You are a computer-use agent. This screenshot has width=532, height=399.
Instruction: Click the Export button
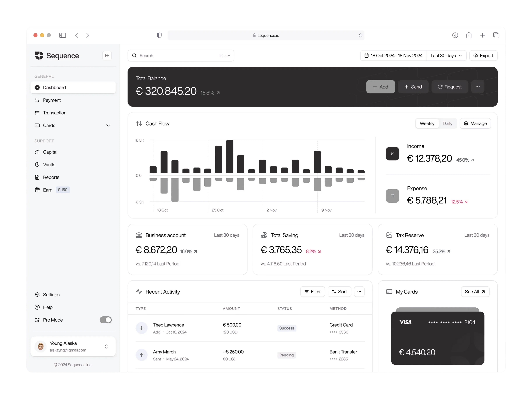click(483, 56)
